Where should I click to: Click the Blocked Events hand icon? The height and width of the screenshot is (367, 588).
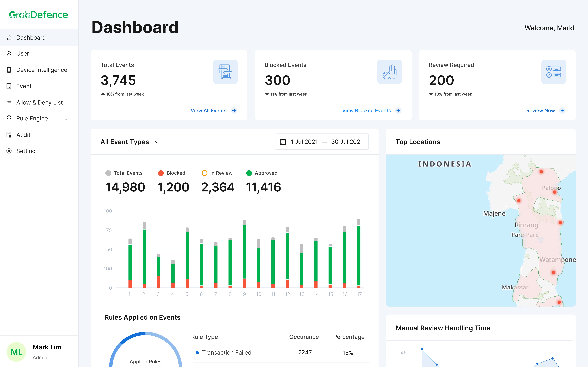pyautogui.click(x=389, y=72)
